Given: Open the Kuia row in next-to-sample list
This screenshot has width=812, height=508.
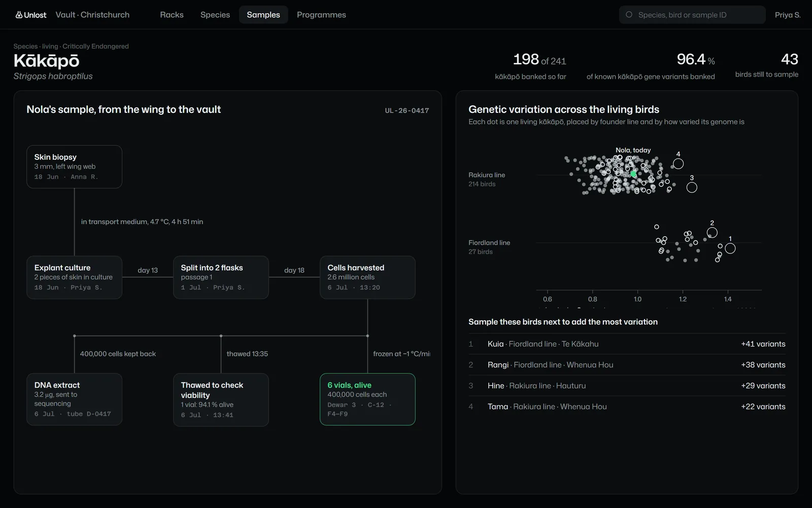Looking at the screenshot, I should (627, 344).
